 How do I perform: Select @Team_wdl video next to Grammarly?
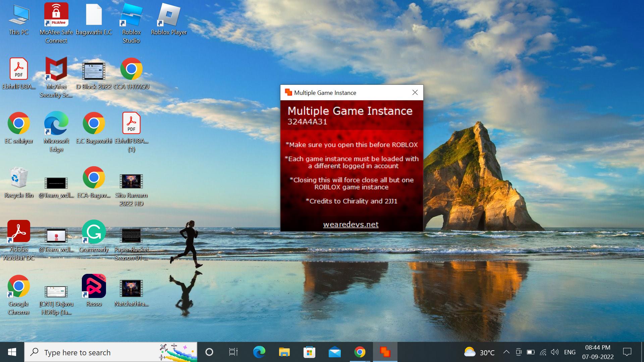(56, 240)
